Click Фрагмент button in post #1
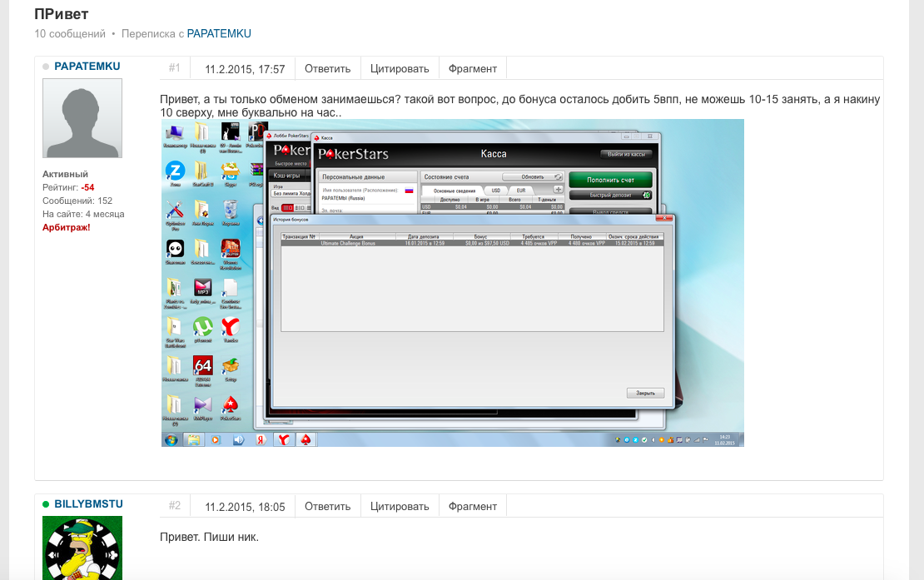 tap(473, 69)
